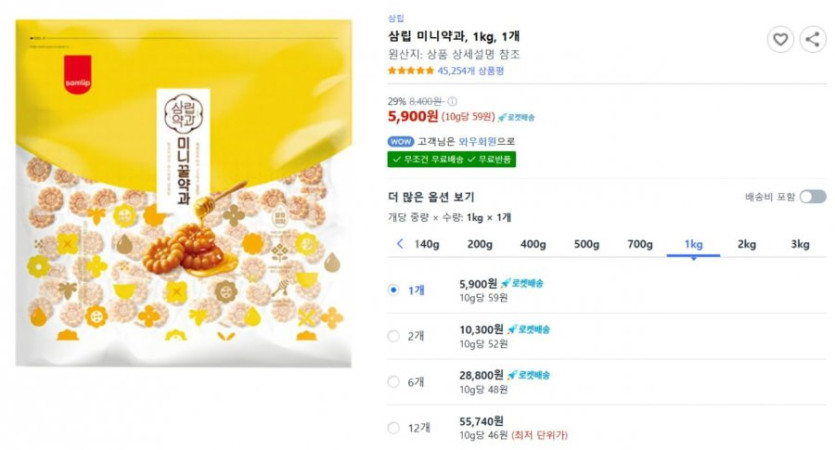Screen dimensions: 835x450
Task: Select the 1개 quantity radio option
Action: click(x=393, y=290)
